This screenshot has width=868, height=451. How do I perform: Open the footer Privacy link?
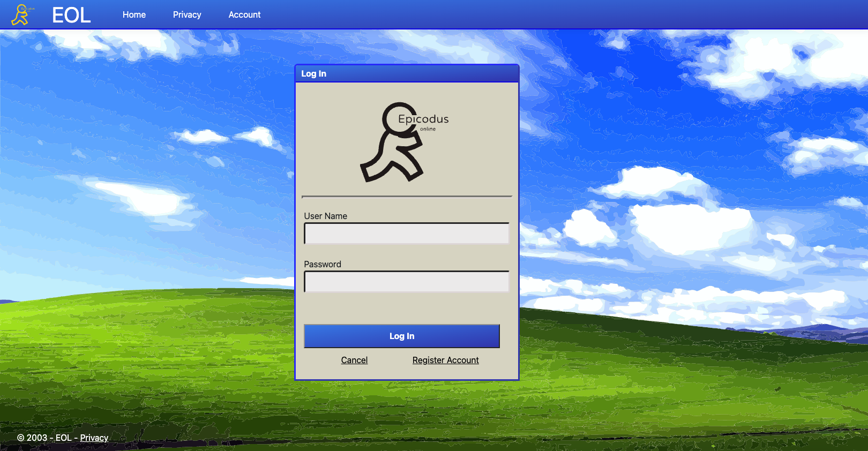[x=94, y=438]
